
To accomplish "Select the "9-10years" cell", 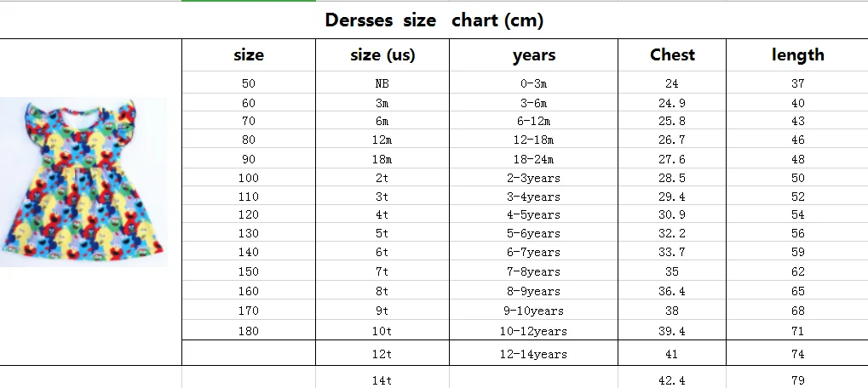I will pyautogui.click(x=534, y=311).
